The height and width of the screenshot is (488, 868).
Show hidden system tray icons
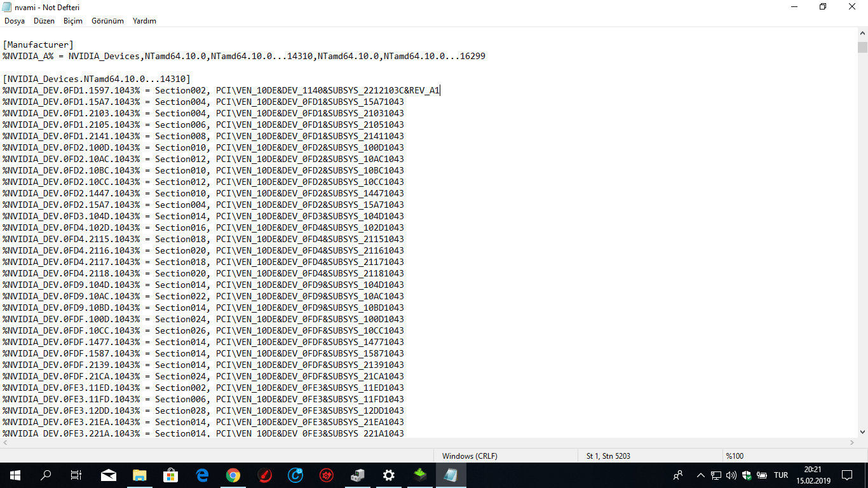(x=701, y=475)
